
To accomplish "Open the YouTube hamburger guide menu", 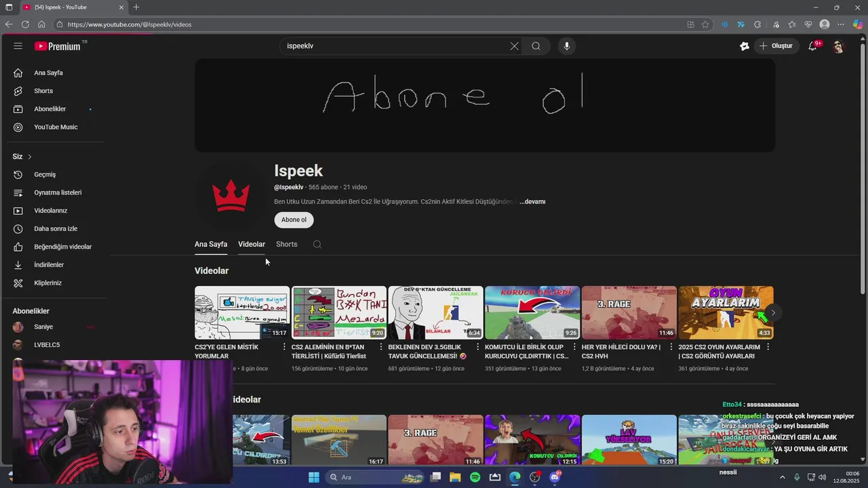I will point(18,46).
